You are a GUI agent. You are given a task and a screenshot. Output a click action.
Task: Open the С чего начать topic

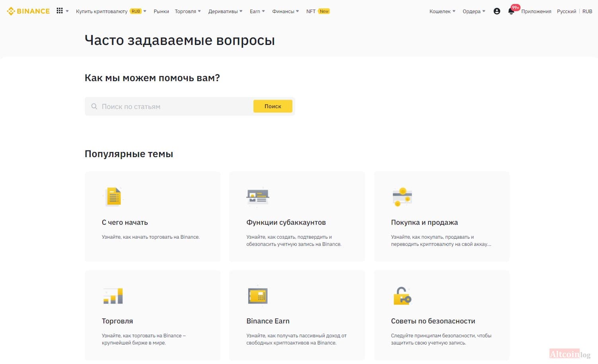[125, 222]
